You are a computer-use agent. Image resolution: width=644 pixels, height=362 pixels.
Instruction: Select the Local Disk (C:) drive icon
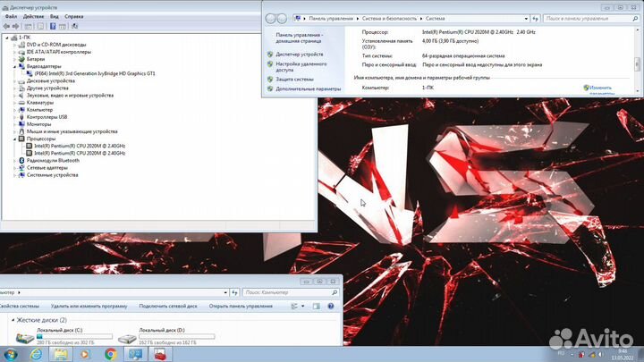click(x=21, y=338)
